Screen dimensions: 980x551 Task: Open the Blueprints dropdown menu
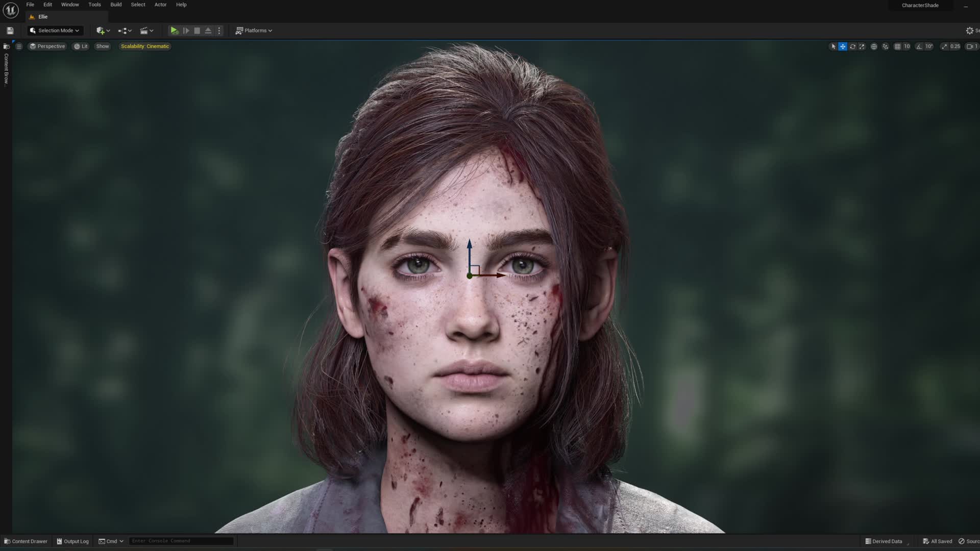coord(125,31)
